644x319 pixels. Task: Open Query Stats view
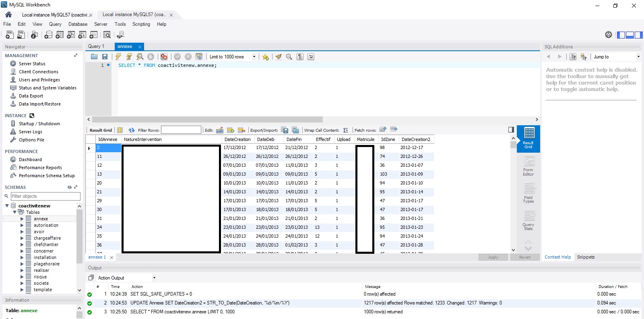click(x=528, y=220)
